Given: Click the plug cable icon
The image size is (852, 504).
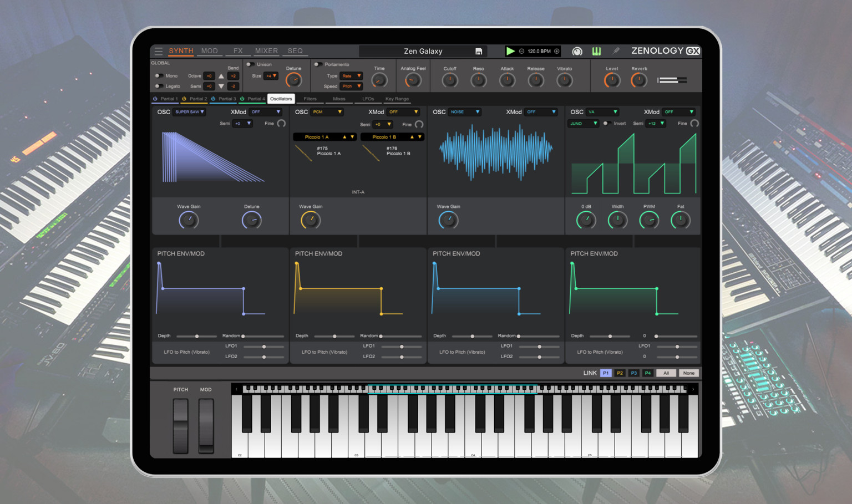Looking at the screenshot, I should point(616,51).
